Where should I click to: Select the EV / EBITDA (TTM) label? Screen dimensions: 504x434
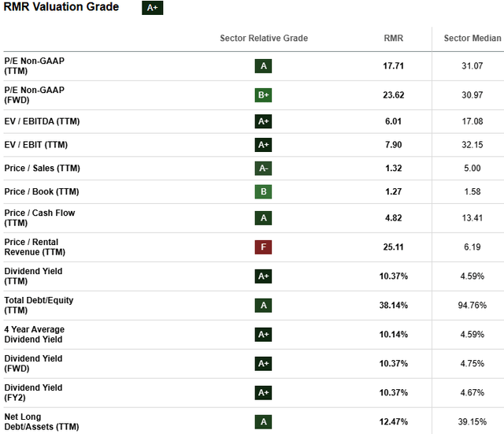[x=42, y=121]
